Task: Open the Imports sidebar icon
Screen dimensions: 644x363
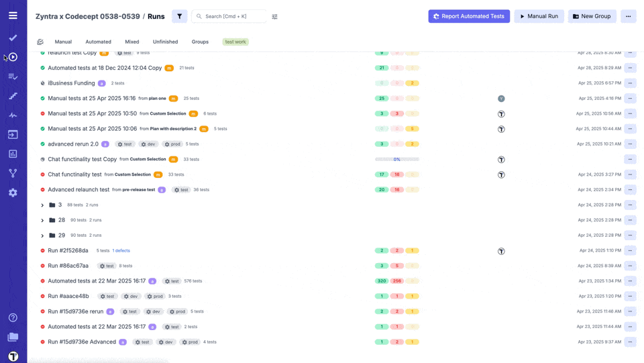Action: click(x=13, y=134)
